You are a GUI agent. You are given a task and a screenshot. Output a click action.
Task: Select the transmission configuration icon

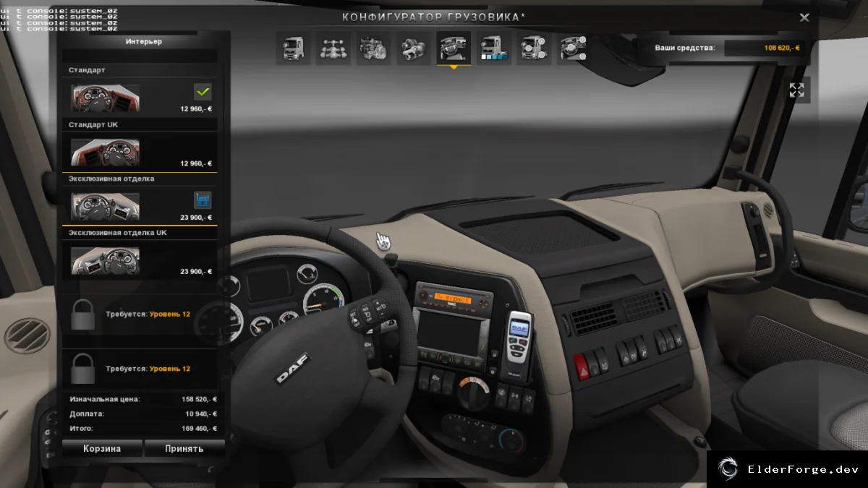coord(414,48)
